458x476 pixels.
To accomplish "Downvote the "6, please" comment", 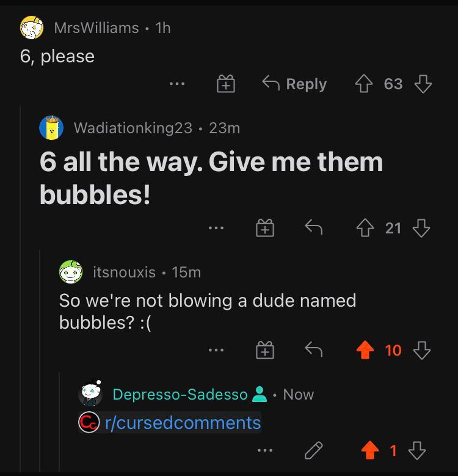I will tap(423, 84).
